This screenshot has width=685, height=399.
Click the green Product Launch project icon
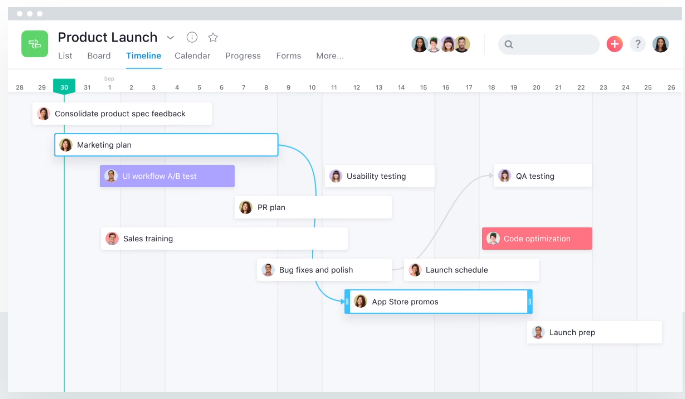(x=35, y=44)
